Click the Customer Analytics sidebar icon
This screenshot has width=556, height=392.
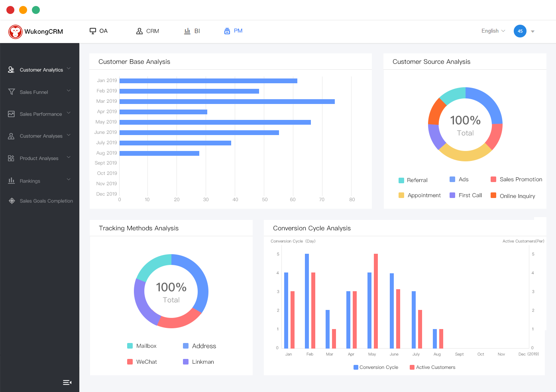click(x=11, y=70)
